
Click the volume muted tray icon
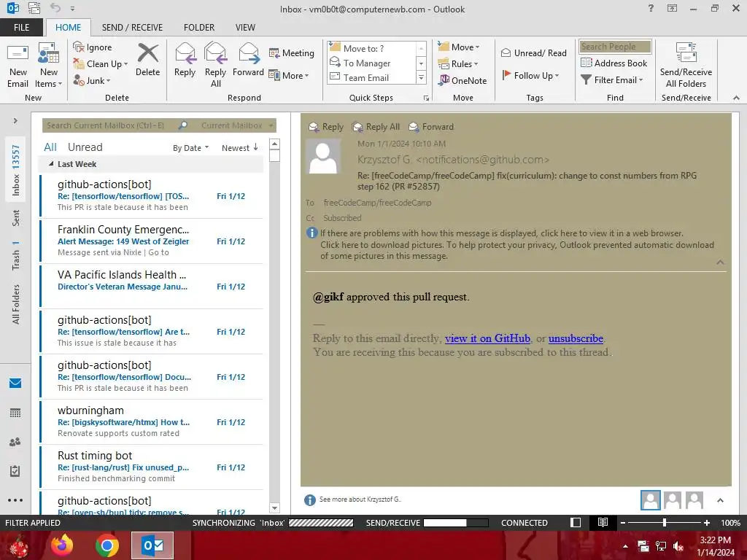(x=678, y=546)
